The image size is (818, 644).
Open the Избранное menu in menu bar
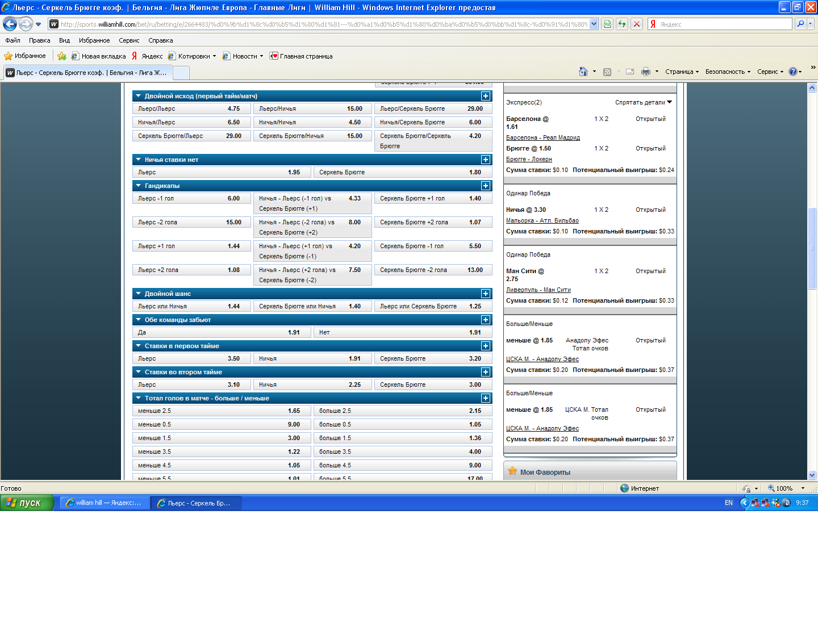(94, 40)
